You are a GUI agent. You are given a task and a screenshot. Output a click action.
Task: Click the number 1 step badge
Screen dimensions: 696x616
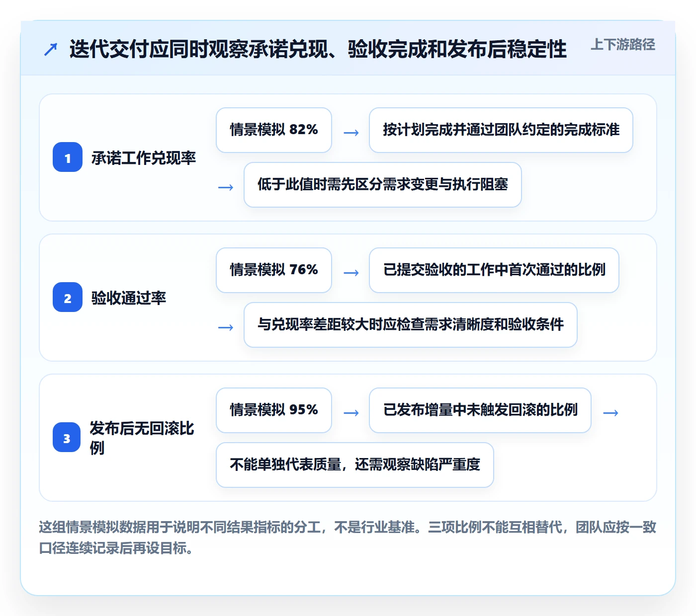pyautogui.click(x=68, y=157)
